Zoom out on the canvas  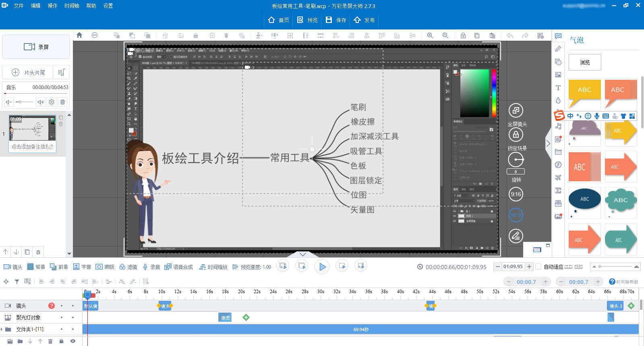445,35
